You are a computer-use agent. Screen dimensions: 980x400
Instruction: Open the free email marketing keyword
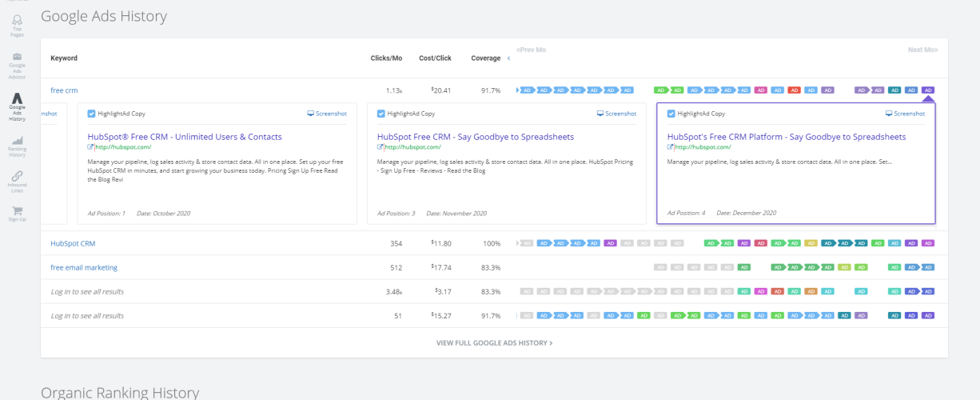84,267
